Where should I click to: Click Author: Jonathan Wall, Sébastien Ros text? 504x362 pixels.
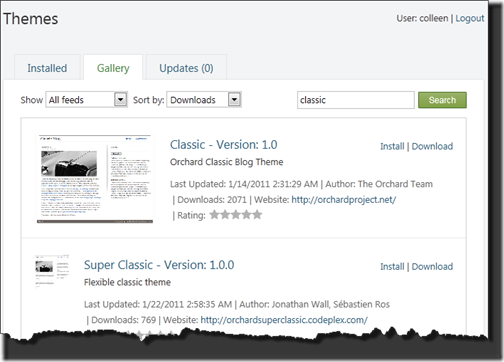click(315, 304)
